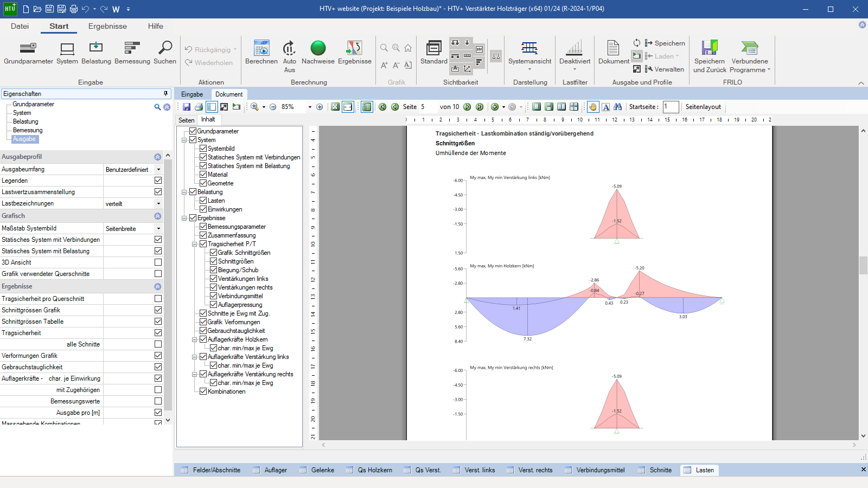Run the Berechnen calculation
Screen dimensions: 868x488
click(261, 53)
